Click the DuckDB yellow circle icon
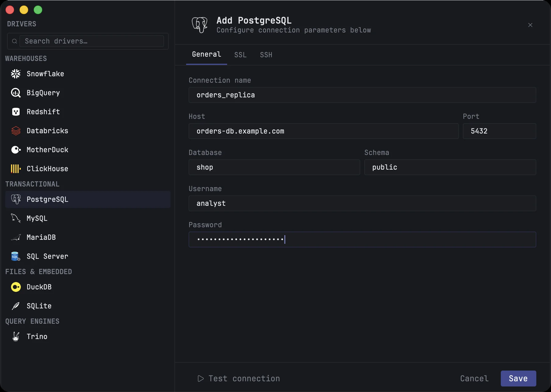 point(16,287)
